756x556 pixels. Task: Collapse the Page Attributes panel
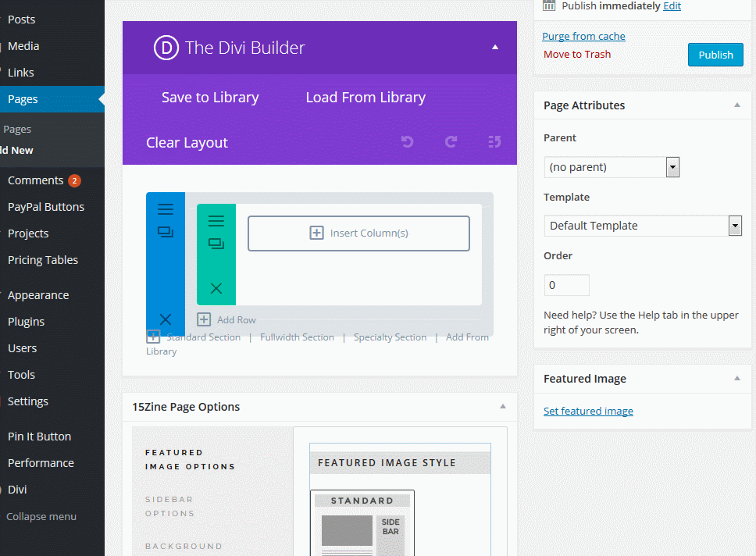point(736,105)
